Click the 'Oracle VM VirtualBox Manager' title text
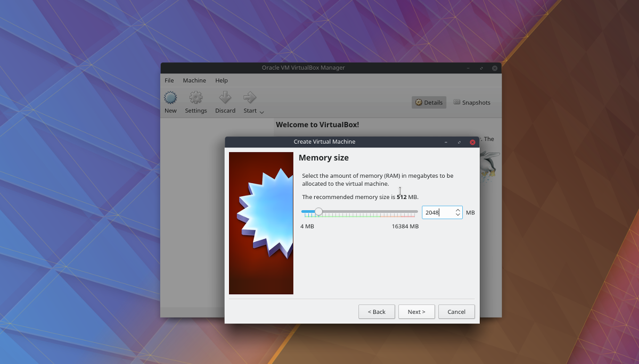 (x=304, y=68)
